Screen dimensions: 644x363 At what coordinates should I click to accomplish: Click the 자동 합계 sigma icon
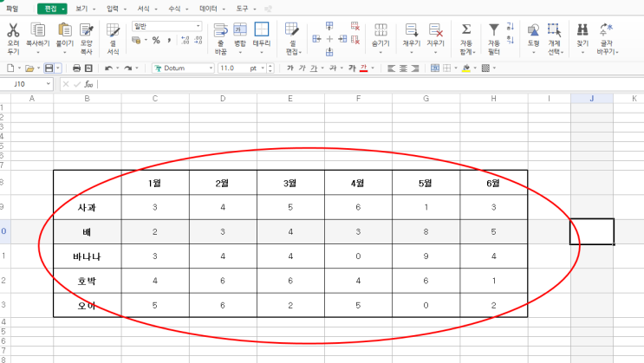466,29
